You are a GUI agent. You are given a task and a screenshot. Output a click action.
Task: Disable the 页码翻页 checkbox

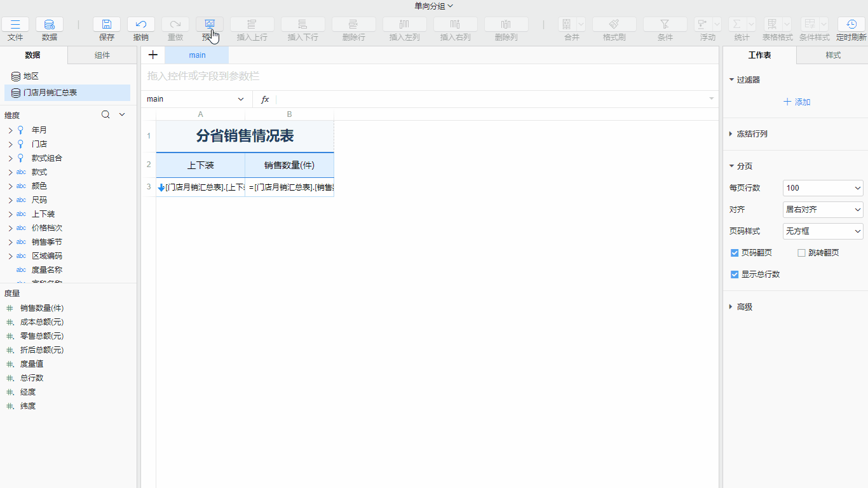(x=735, y=252)
